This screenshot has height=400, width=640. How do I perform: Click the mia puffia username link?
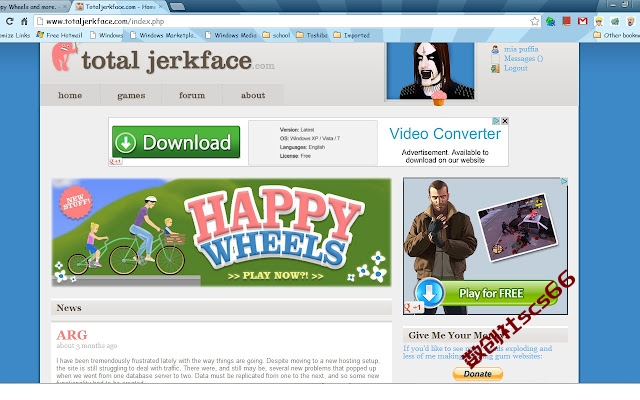(521, 49)
